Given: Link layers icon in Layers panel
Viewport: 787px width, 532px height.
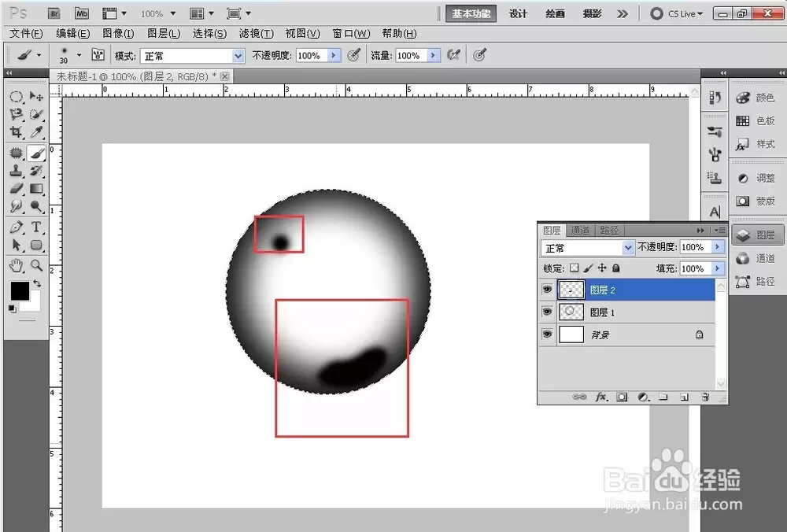Looking at the screenshot, I should (x=579, y=397).
